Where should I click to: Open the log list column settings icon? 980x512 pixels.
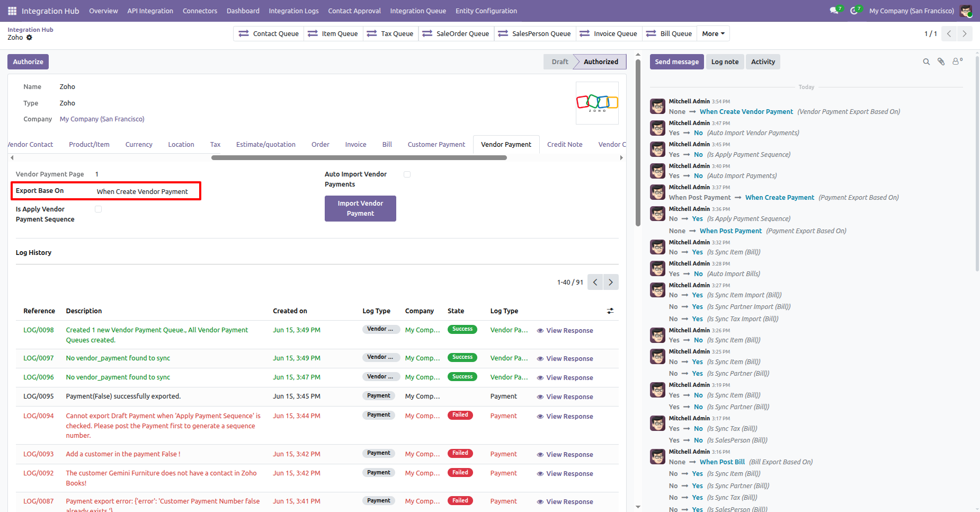[610, 311]
